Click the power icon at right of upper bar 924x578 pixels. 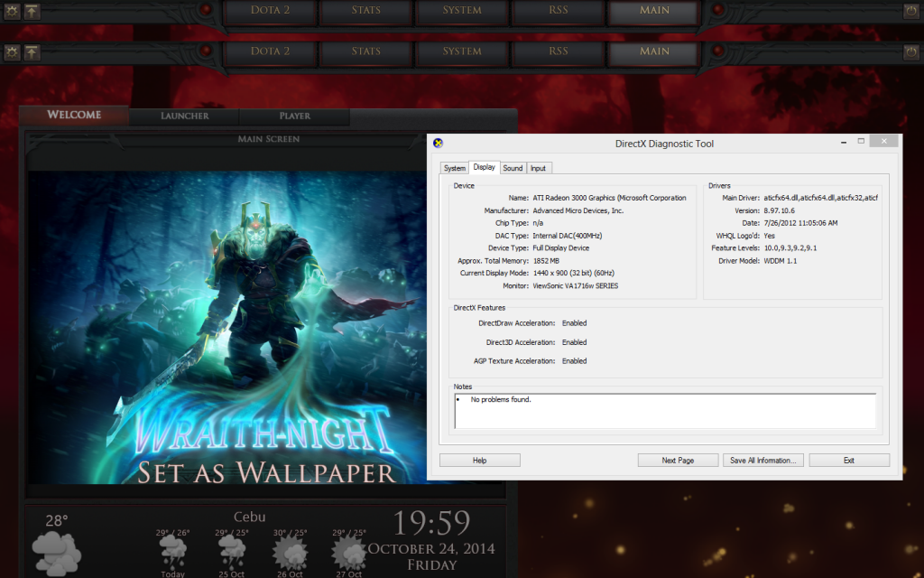click(910, 11)
